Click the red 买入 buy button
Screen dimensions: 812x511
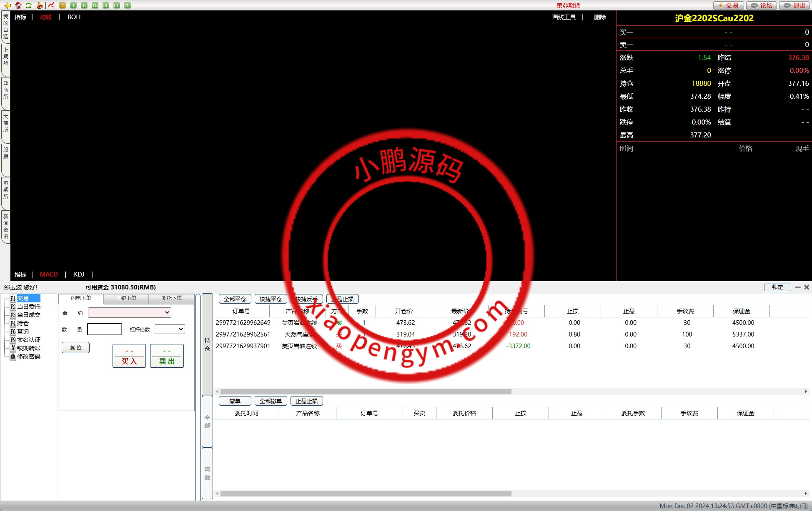coord(129,356)
